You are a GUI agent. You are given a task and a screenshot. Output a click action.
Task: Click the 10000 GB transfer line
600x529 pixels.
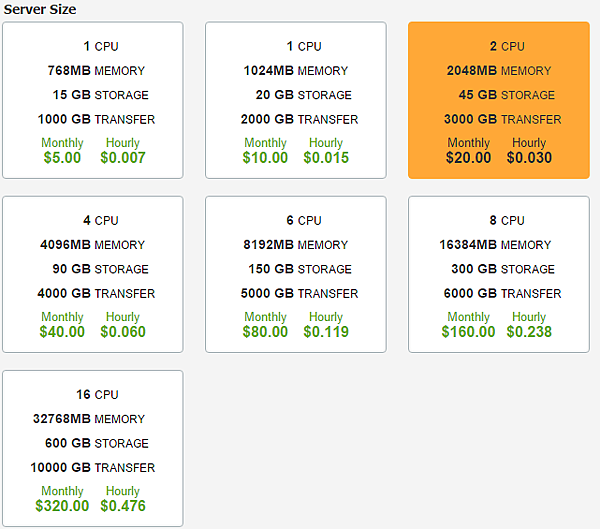click(93, 468)
